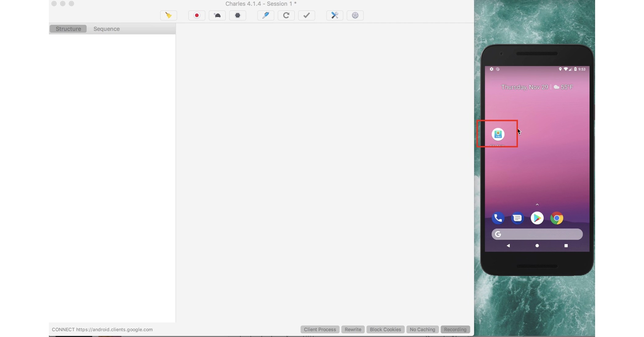This screenshot has width=644, height=337.
Task: Toggle the hexagon breakpoints icon
Action: [237, 15]
